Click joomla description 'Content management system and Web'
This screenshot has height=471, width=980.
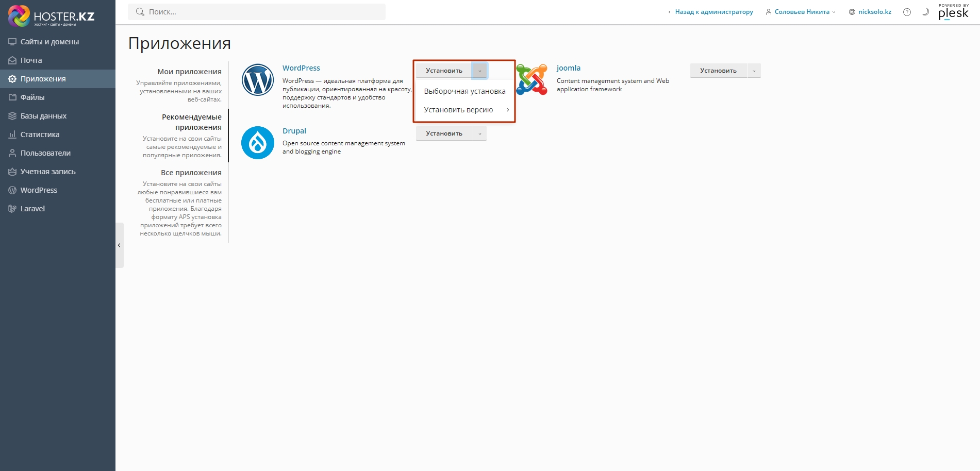613,81
